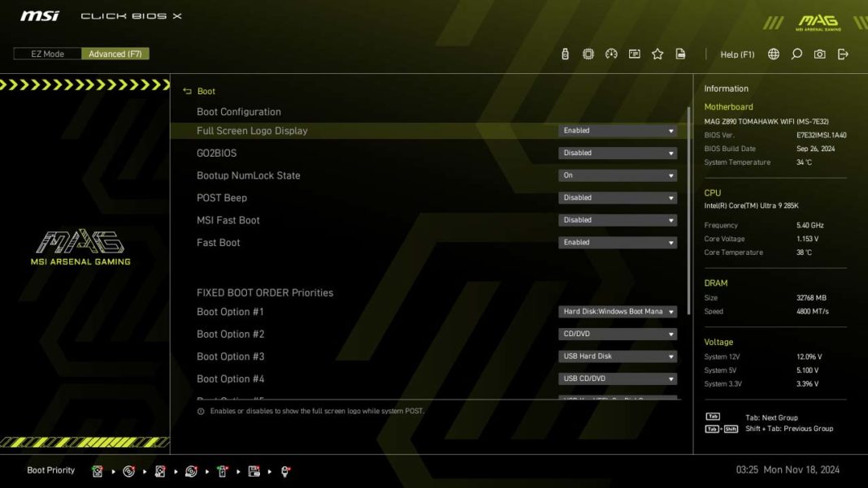Turn off Bootup NumLock State
The image size is (868, 488).
(x=618, y=175)
